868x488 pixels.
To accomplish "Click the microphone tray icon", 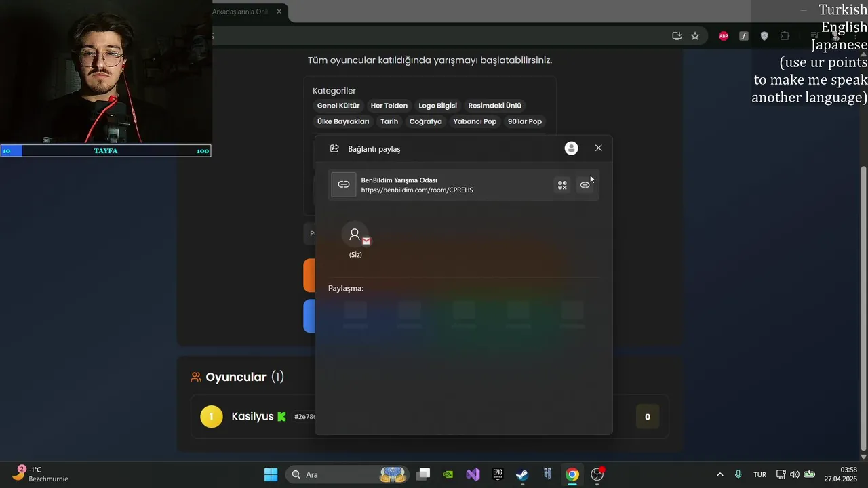I will [738, 474].
